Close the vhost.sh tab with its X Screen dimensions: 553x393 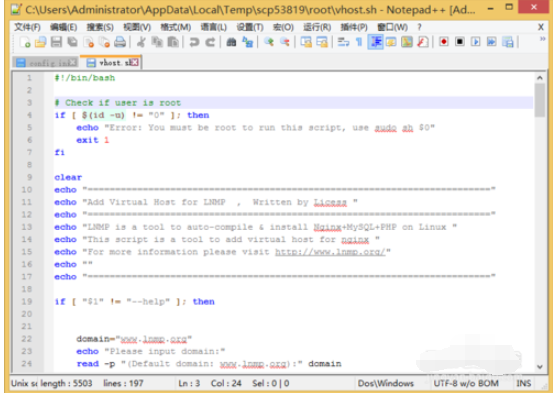(134, 62)
